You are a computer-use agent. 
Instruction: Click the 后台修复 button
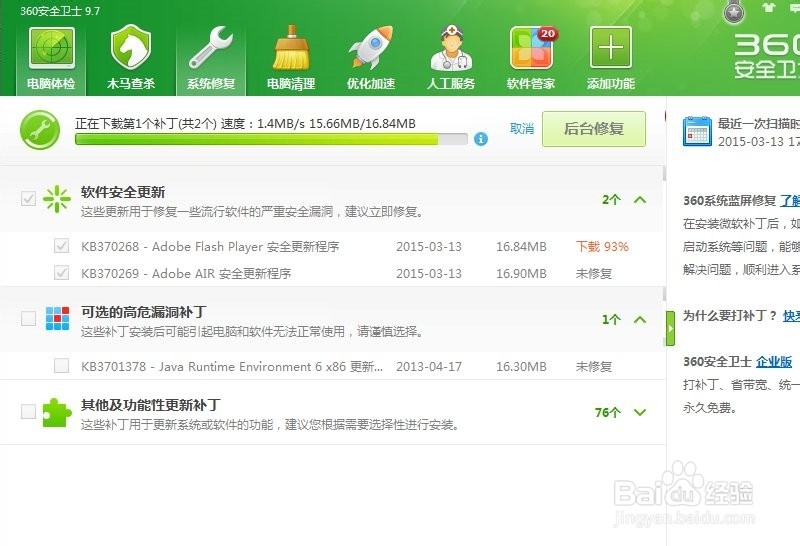tap(594, 129)
